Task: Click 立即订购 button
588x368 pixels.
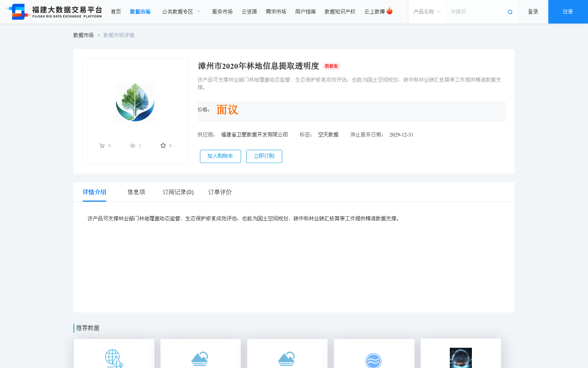Action: coord(264,156)
